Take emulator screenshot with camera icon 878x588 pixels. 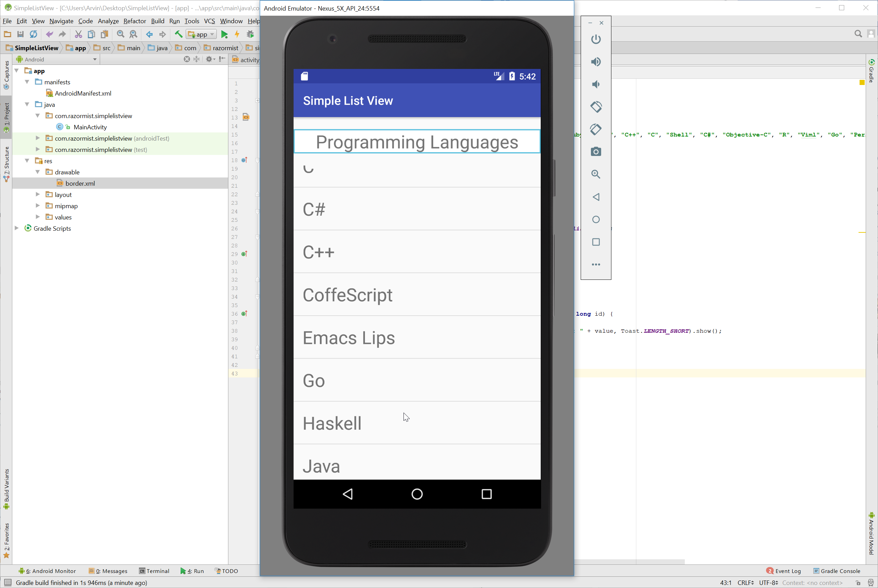pos(596,152)
